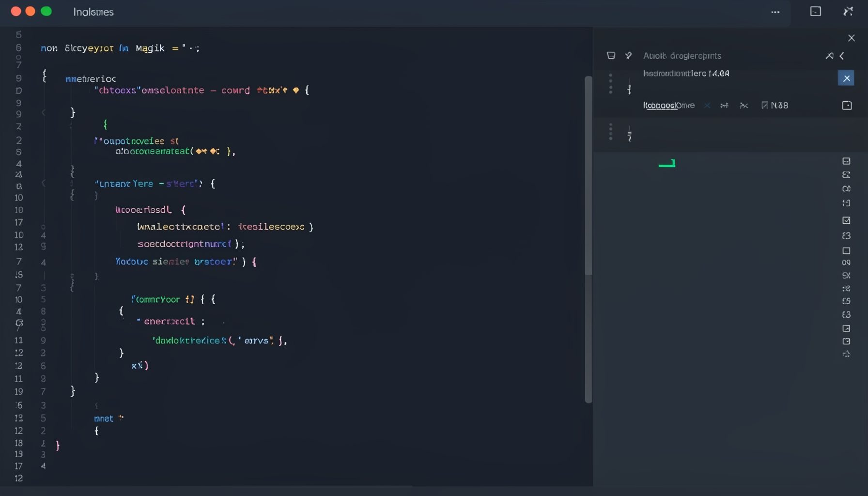Image resolution: width=868 pixels, height=496 pixels.
Task: Click the pin icon beside "Auoik droglerepirits"
Action: click(x=628, y=56)
